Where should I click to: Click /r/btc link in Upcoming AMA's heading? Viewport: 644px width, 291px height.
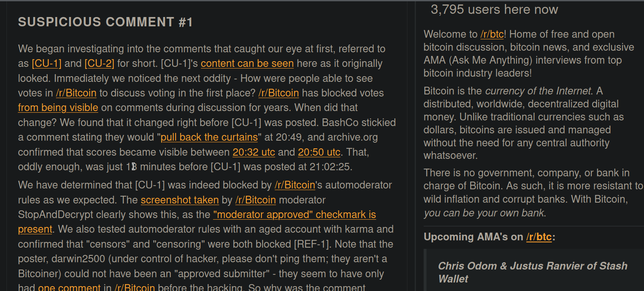[538, 237]
